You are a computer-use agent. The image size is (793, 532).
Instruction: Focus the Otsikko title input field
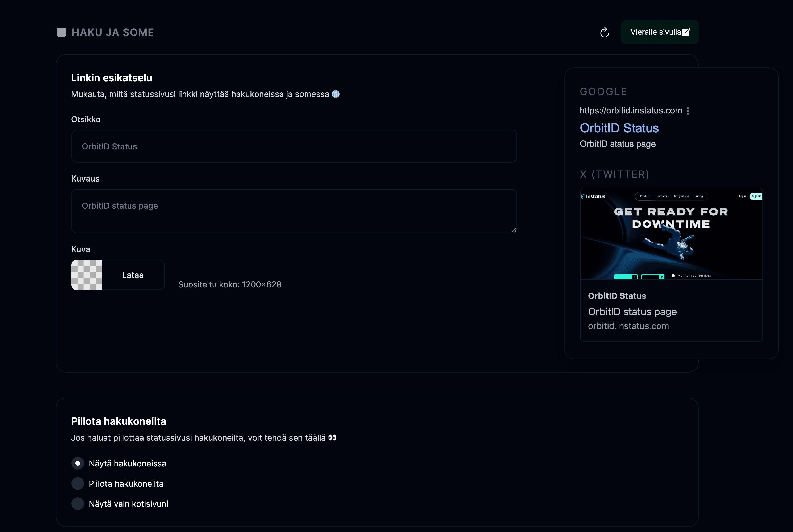294,146
